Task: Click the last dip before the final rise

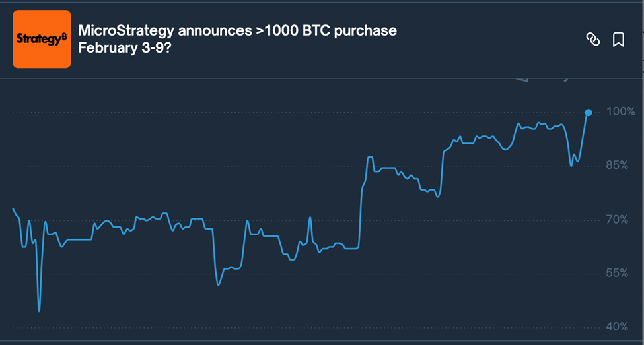Action: click(x=571, y=166)
